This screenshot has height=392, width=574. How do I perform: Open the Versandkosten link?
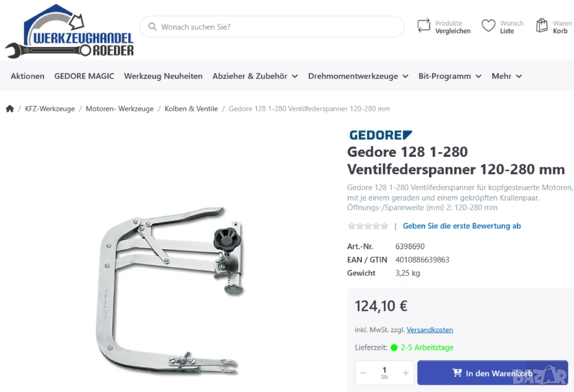pos(430,330)
